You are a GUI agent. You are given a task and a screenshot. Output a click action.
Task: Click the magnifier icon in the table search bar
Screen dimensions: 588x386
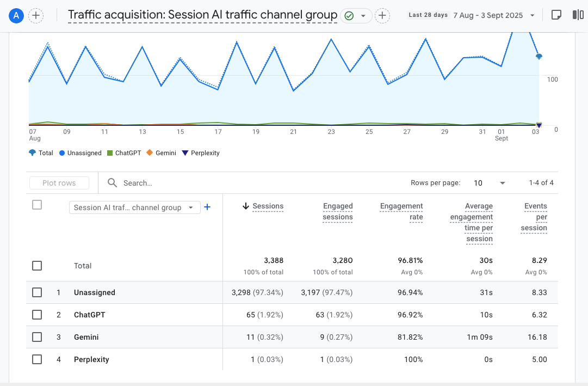click(112, 182)
